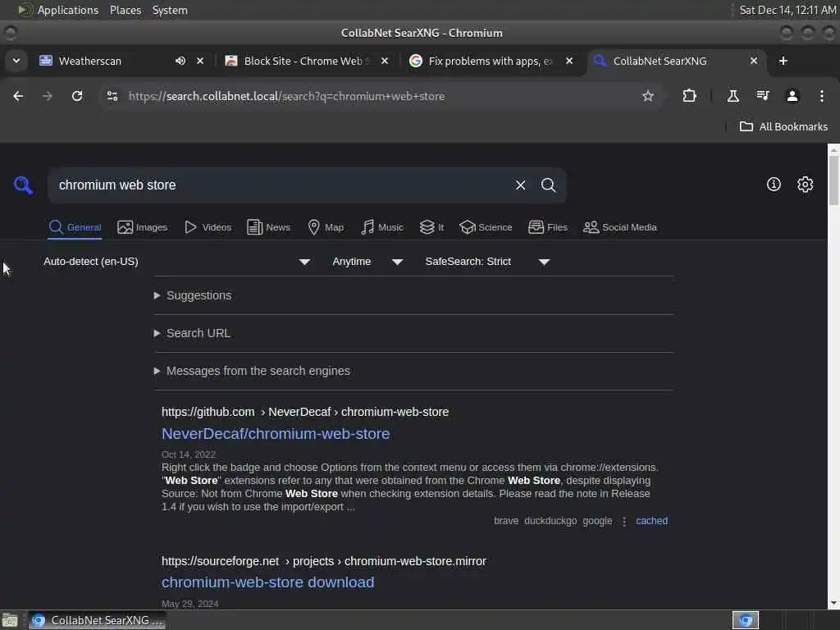Bookmark this page with the star icon

click(648, 97)
